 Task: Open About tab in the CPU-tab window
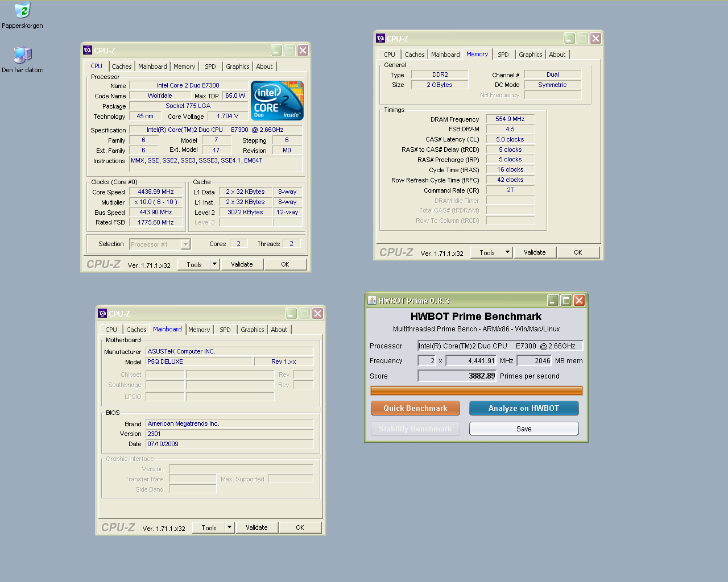tap(264, 66)
